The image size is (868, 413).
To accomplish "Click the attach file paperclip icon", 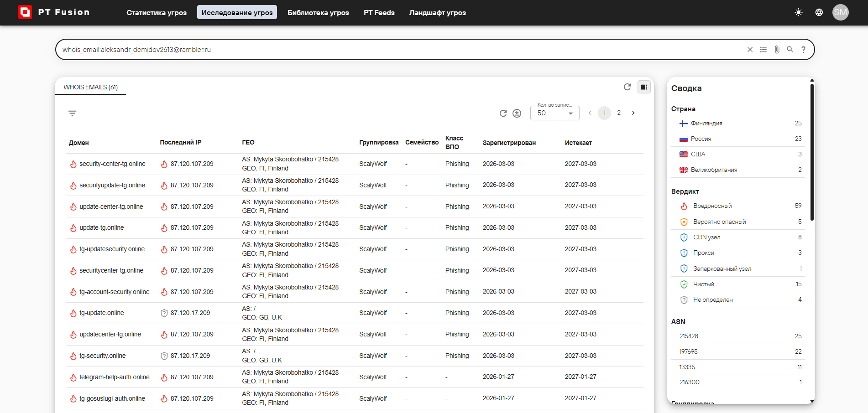I will 777,50.
